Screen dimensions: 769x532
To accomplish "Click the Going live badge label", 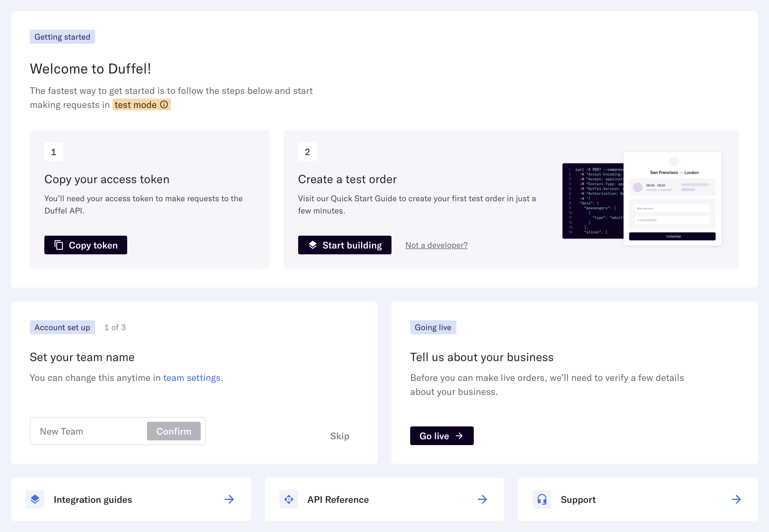I will click(432, 327).
